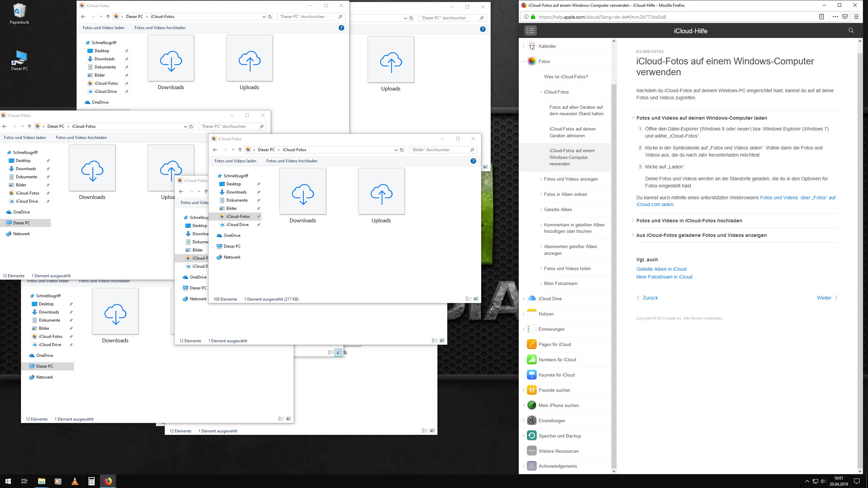Switch front explorer window to large icons view
The height and width of the screenshot is (488, 868).
click(x=476, y=299)
